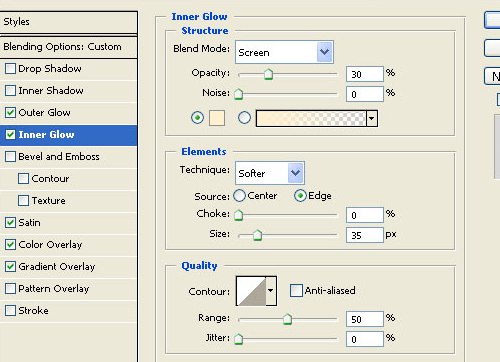The width and height of the screenshot is (500, 362).
Task: Uncheck the Outer Glow checkbox
Action: [x=10, y=113]
